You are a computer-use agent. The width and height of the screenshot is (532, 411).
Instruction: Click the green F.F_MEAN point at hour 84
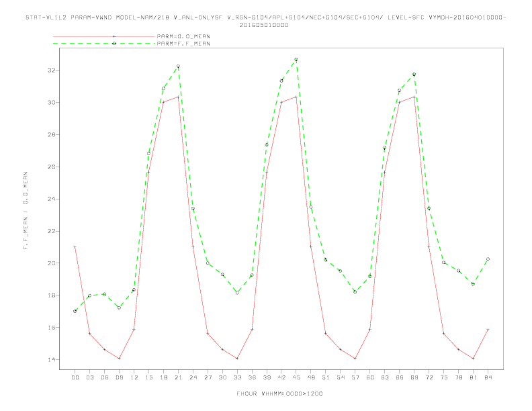point(488,259)
